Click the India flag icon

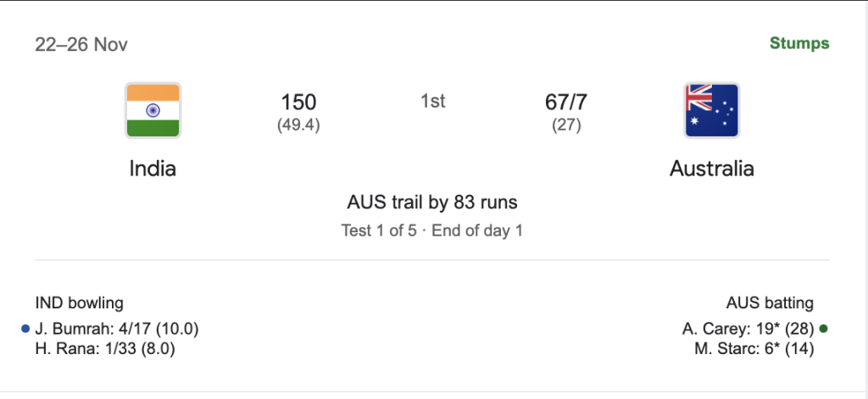tap(153, 110)
